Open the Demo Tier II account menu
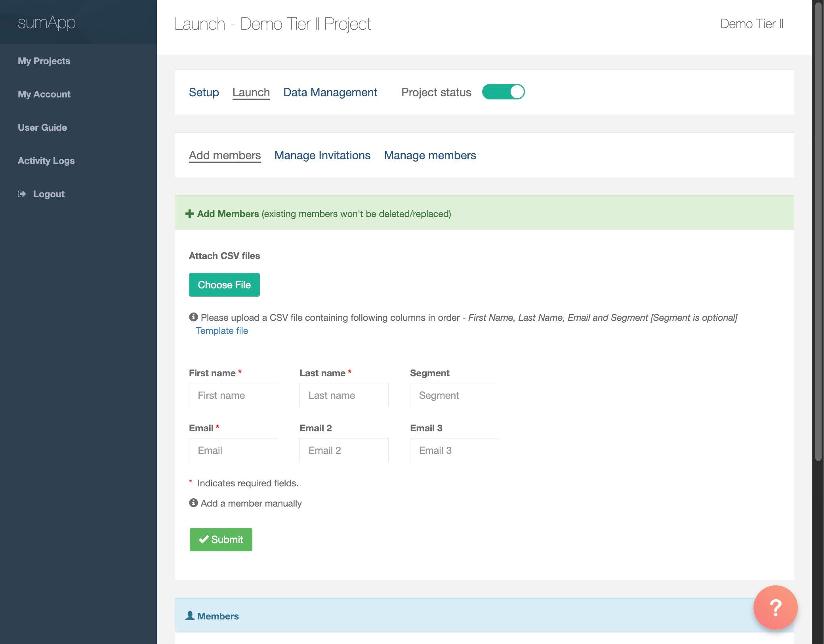 tap(752, 24)
